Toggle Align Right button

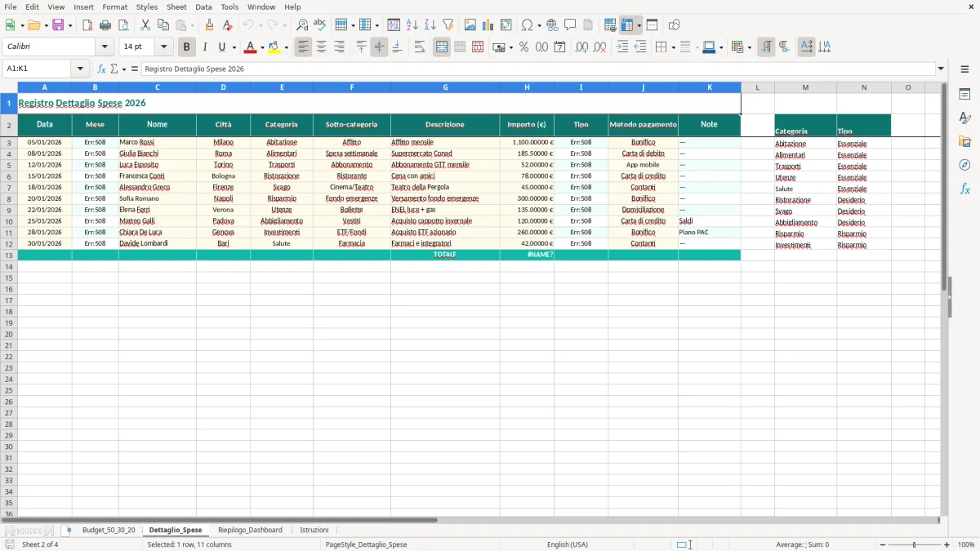coord(340,47)
